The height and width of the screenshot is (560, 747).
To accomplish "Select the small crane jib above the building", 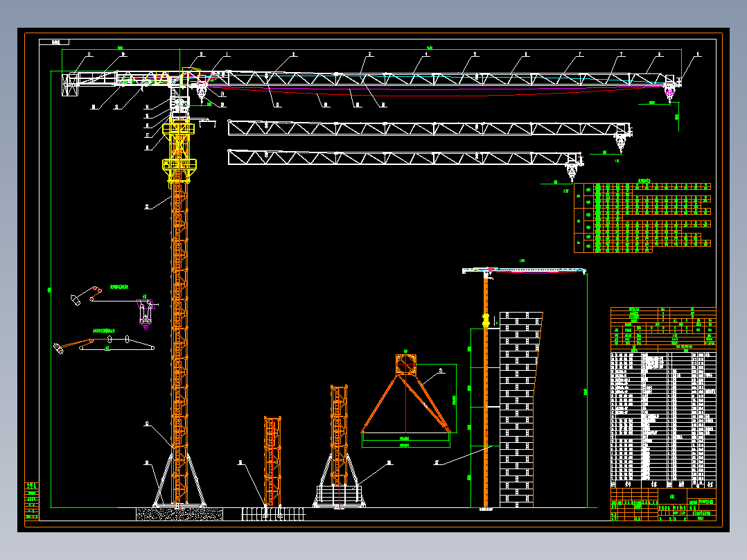I will click(x=524, y=271).
